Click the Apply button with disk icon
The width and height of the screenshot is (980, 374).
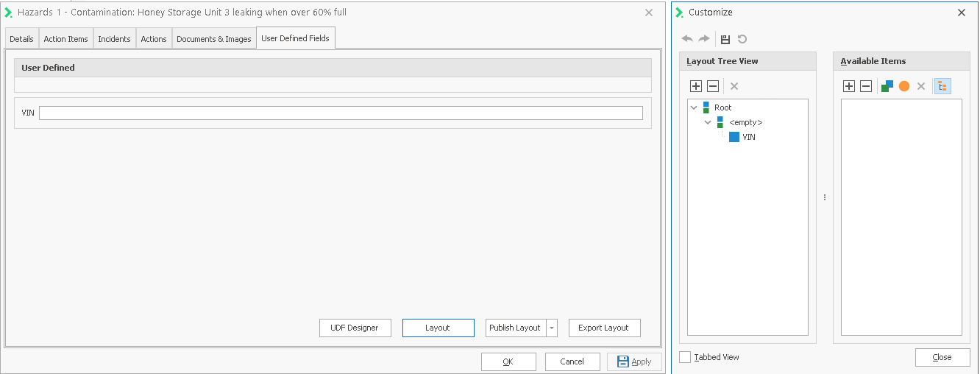point(634,361)
